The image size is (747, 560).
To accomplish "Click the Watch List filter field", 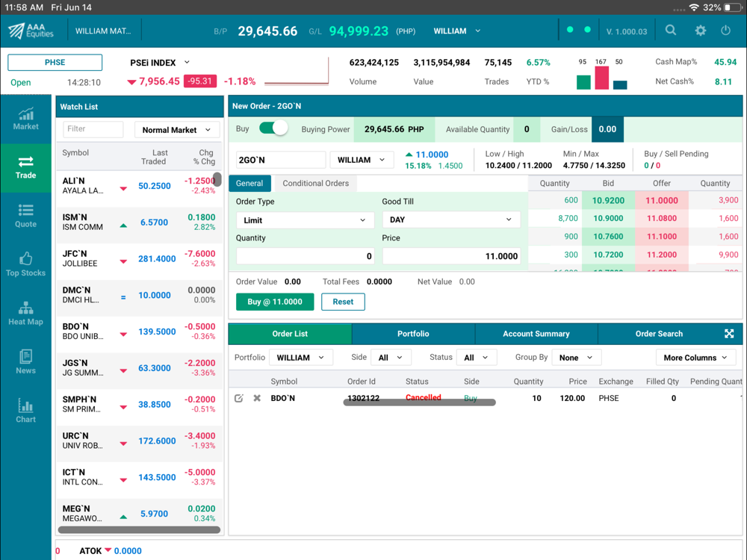I will click(x=93, y=129).
